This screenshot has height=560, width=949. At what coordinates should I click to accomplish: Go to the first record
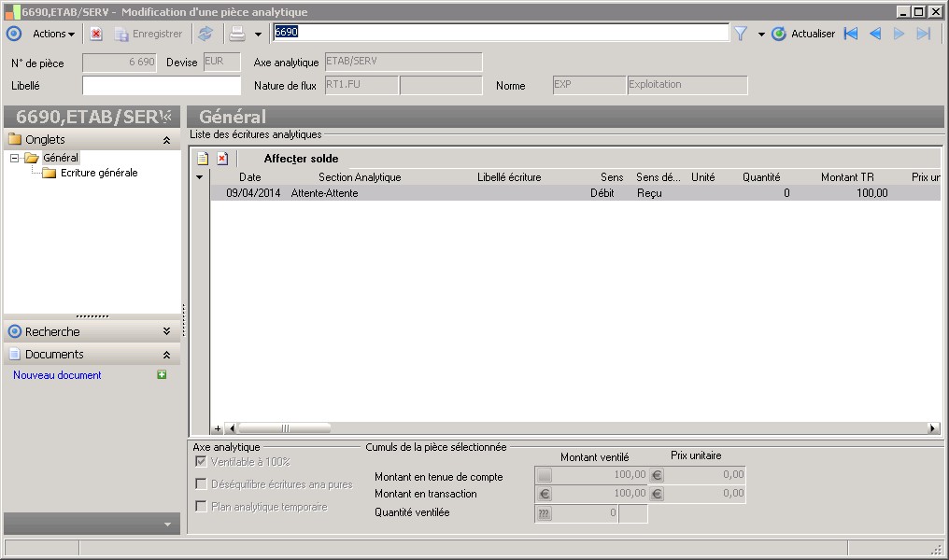pyautogui.click(x=850, y=34)
